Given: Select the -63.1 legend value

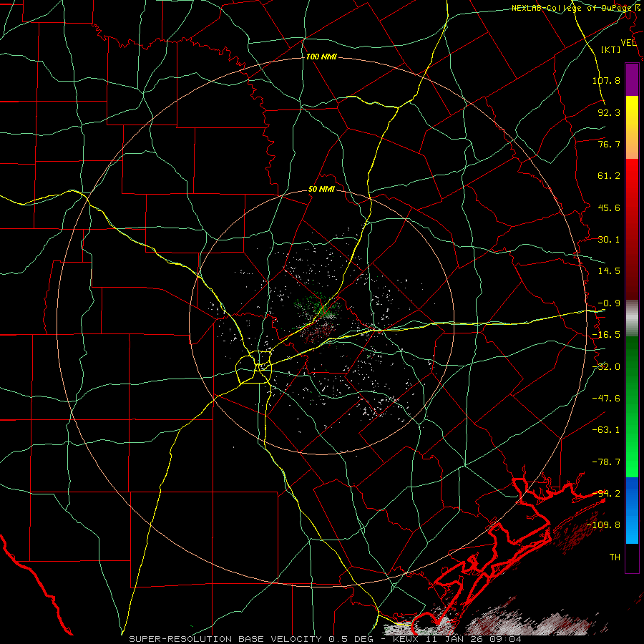Looking at the screenshot, I should [x=606, y=430].
